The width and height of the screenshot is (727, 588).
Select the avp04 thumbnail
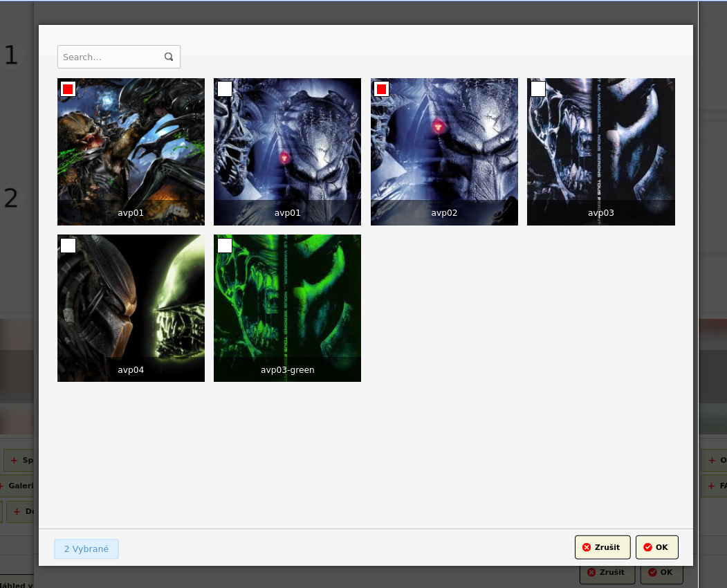point(131,308)
